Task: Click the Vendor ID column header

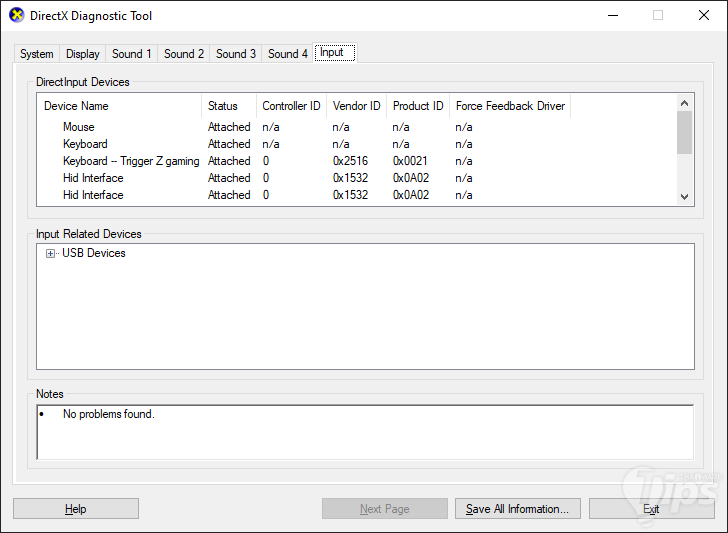Action: pos(357,106)
